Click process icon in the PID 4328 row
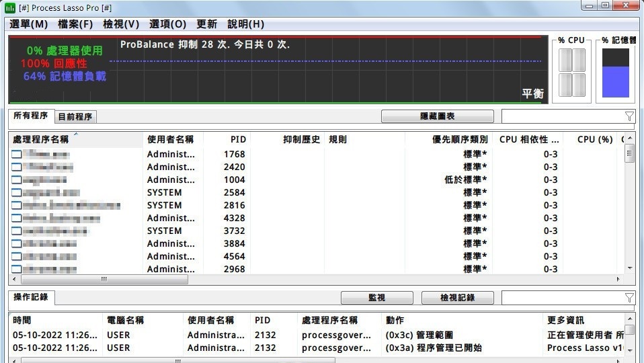The image size is (644, 363). click(x=16, y=218)
